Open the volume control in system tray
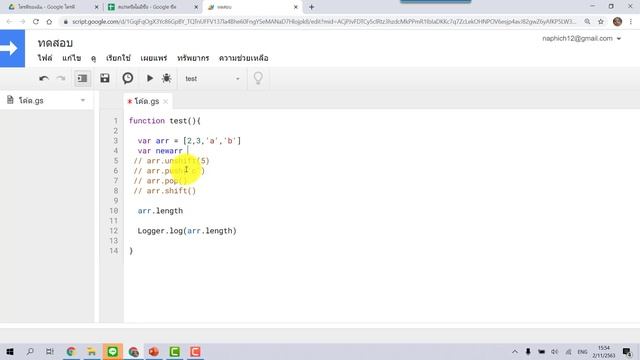 click(554, 351)
